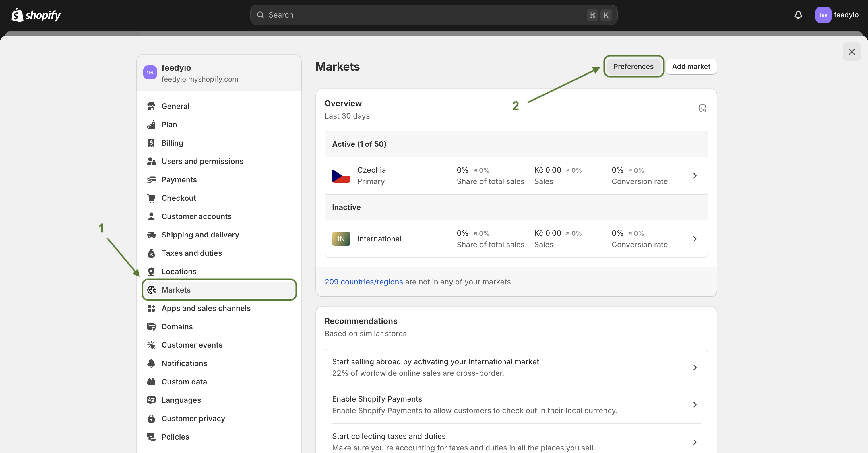Open Languages settings

(x=219, y=400)
